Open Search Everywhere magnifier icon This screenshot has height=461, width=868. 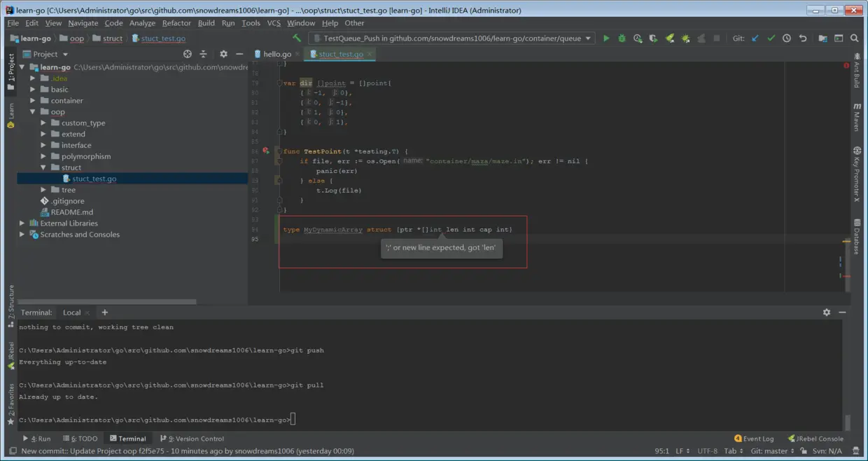(x=855, y=39)
